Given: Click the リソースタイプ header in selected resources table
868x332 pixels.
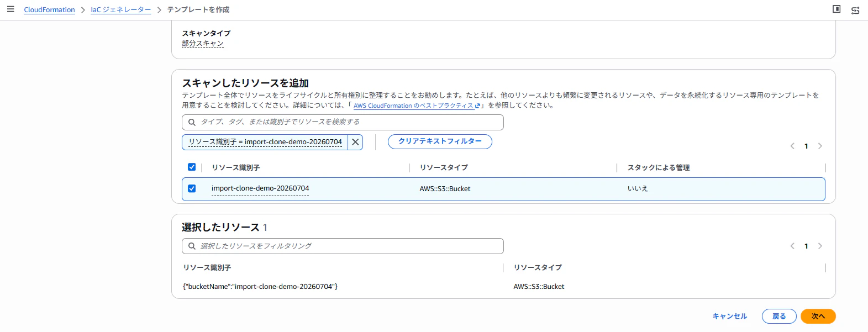Looking at the screenshot, I should 538,267.
